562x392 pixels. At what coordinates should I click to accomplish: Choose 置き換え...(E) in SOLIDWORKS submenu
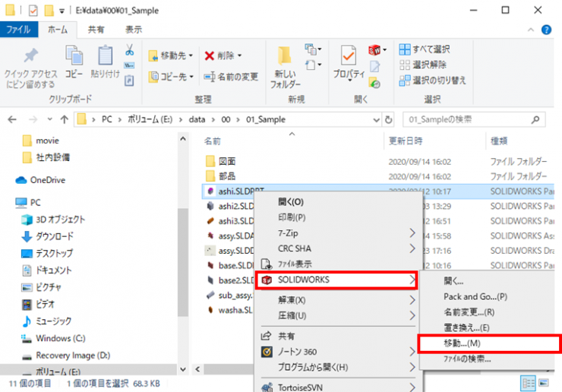pyautogui.click(x=466, y=327)
